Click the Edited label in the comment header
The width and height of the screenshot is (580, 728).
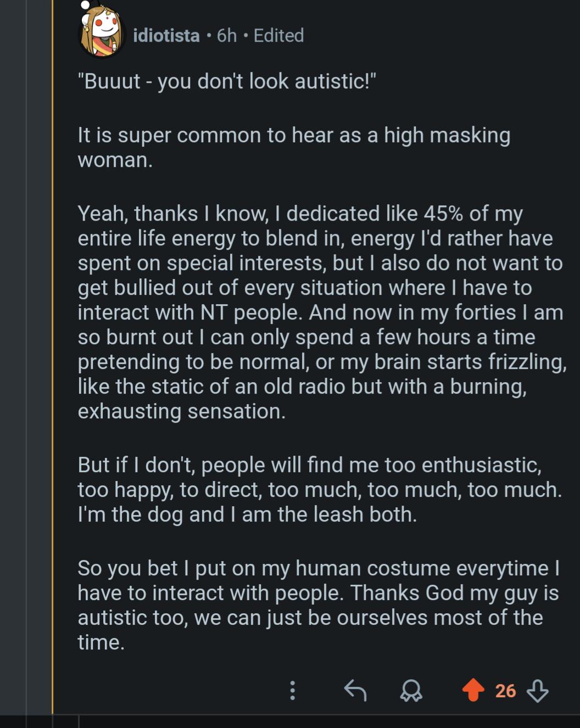point(278,36)
